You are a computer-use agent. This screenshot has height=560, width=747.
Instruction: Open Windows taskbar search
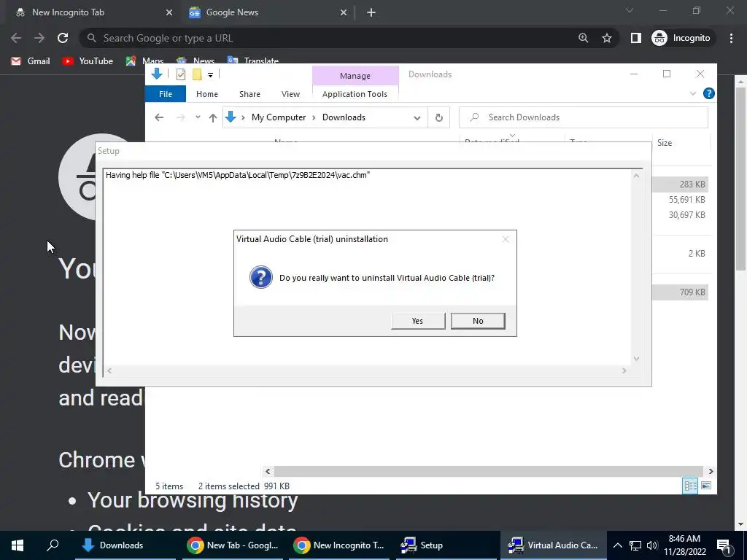point(53,545)
